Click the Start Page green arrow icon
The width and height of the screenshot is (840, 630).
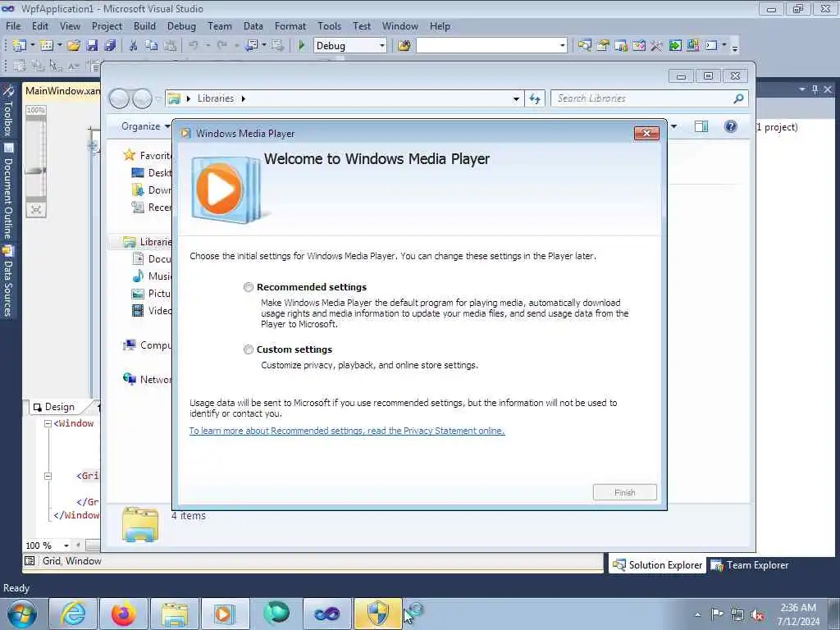point(675,46)
